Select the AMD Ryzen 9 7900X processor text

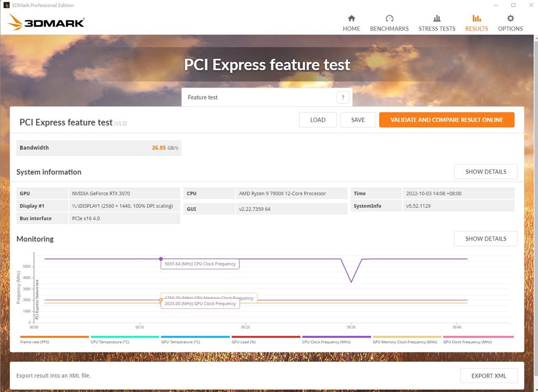(282, 194)
